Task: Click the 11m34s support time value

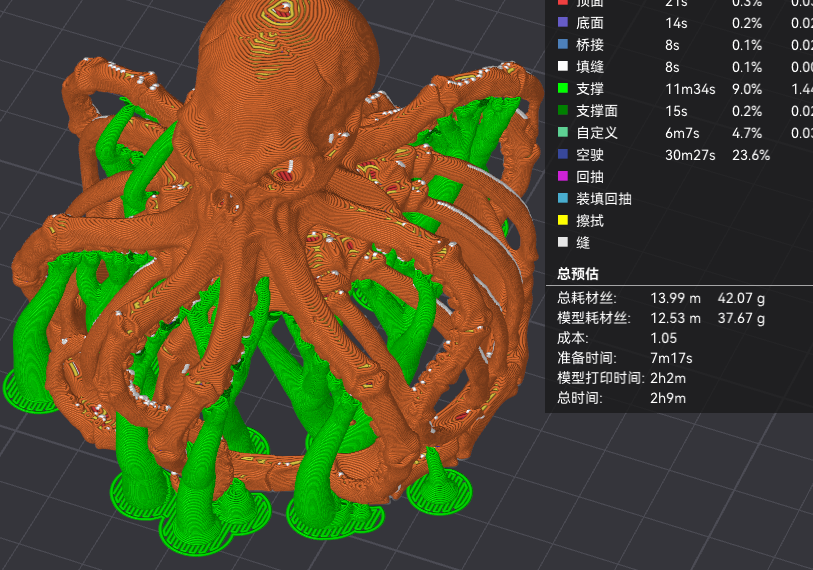Action: [690, 89]
